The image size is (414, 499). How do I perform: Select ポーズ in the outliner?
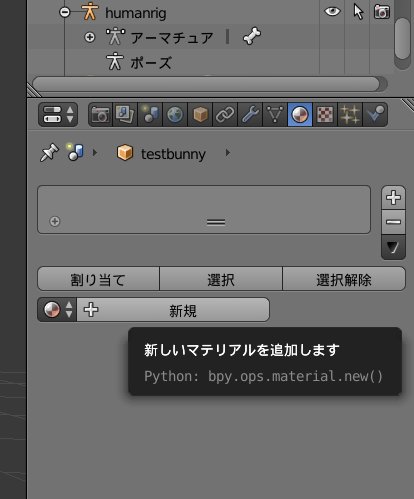pos(151,63)
